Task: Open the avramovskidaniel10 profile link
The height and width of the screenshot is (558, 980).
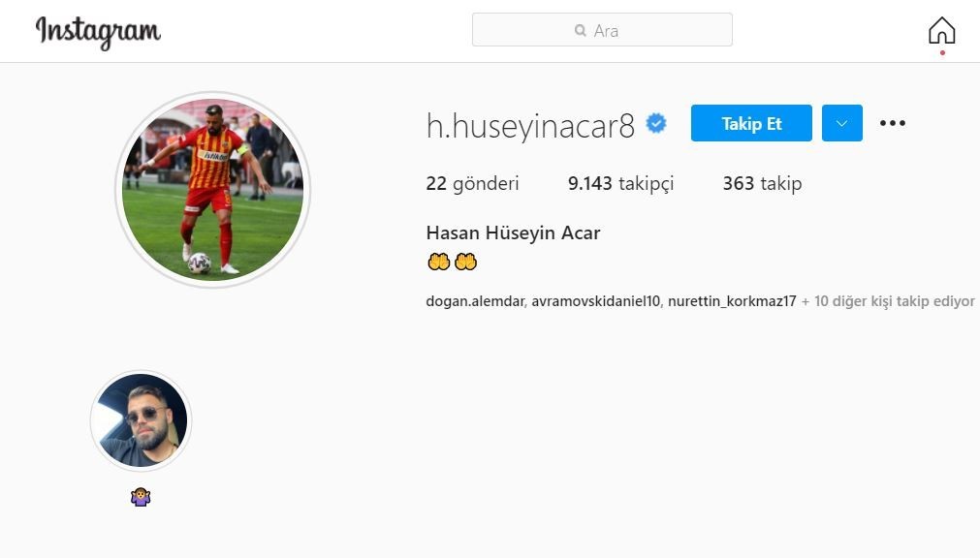Action: [x=595, y=301]
